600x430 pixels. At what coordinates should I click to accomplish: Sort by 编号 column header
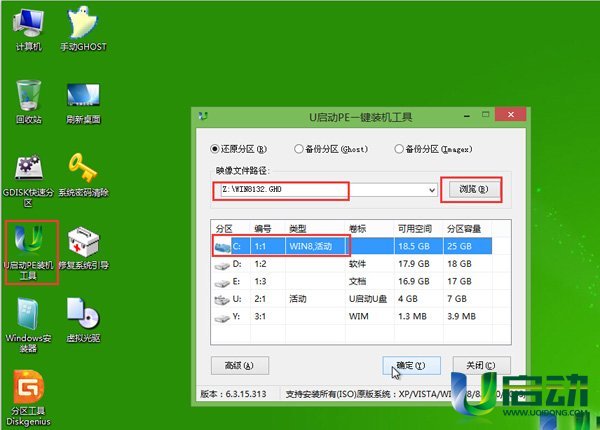[268, 229]
